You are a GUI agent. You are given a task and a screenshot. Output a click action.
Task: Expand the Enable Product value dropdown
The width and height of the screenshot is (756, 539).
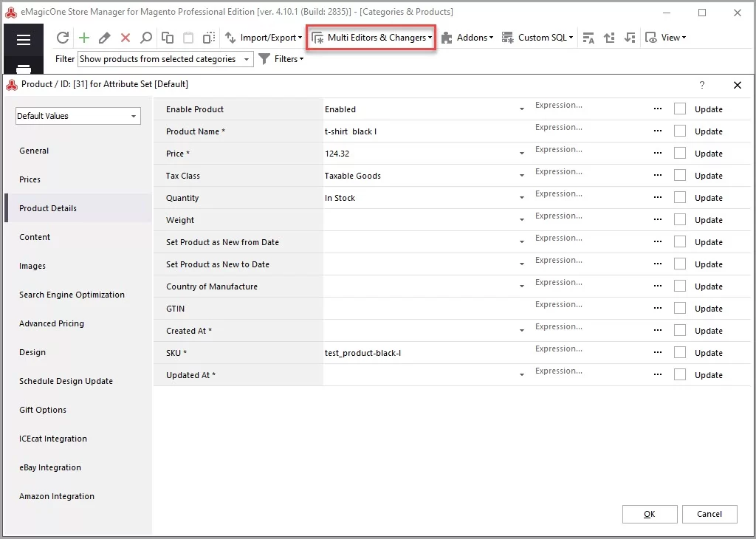pyautogui.click(x=522, y=109)
